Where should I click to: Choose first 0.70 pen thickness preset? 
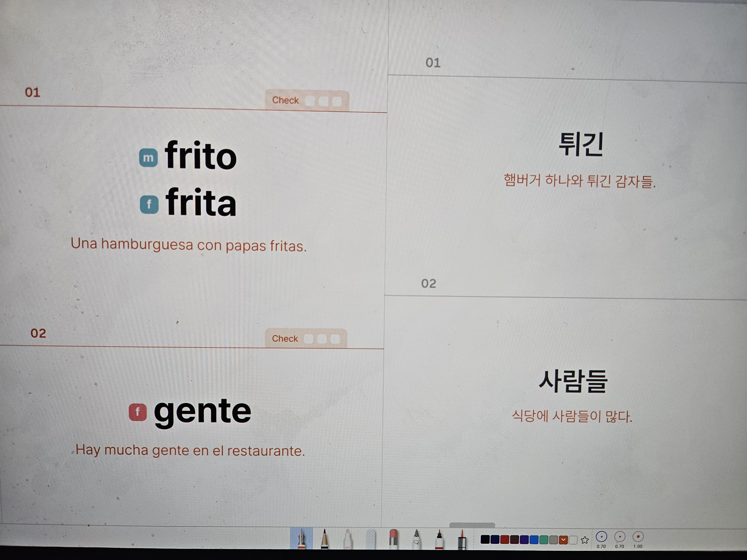602,537
